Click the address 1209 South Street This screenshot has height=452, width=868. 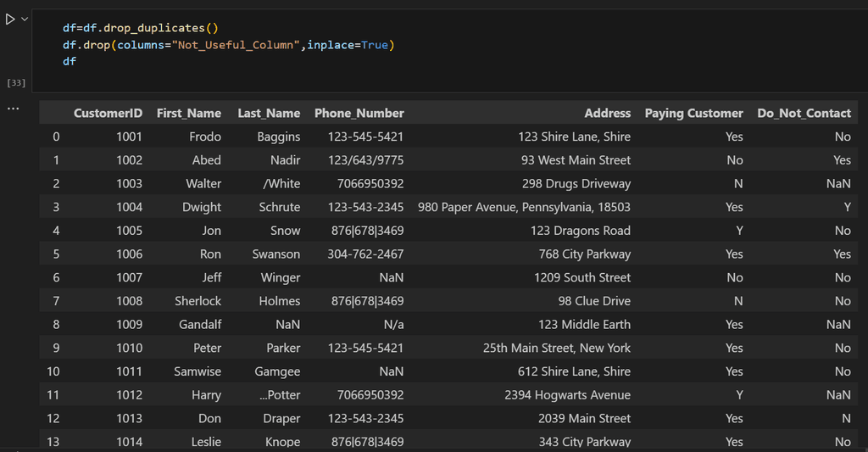[582, 277]
